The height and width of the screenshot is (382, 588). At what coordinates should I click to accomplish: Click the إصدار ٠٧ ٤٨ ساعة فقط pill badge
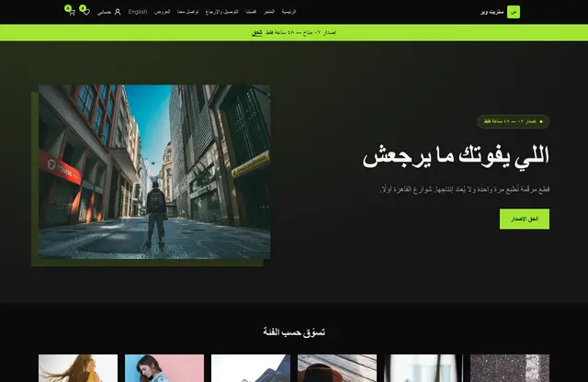point(513,121)
